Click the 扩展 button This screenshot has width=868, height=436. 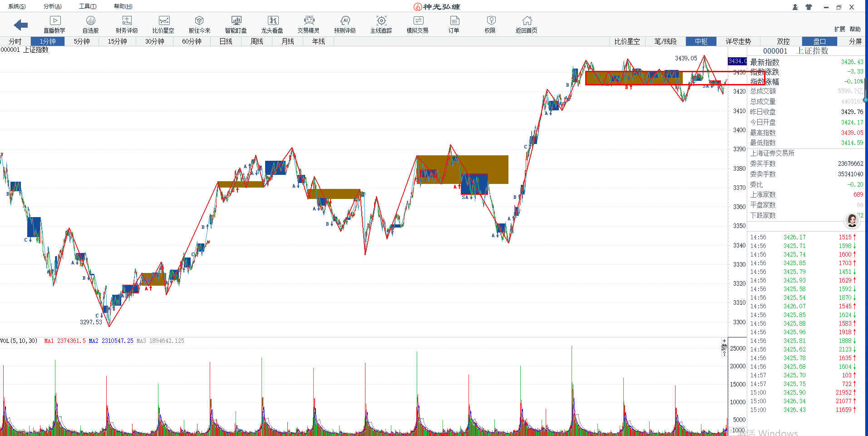tap(839, 29)
